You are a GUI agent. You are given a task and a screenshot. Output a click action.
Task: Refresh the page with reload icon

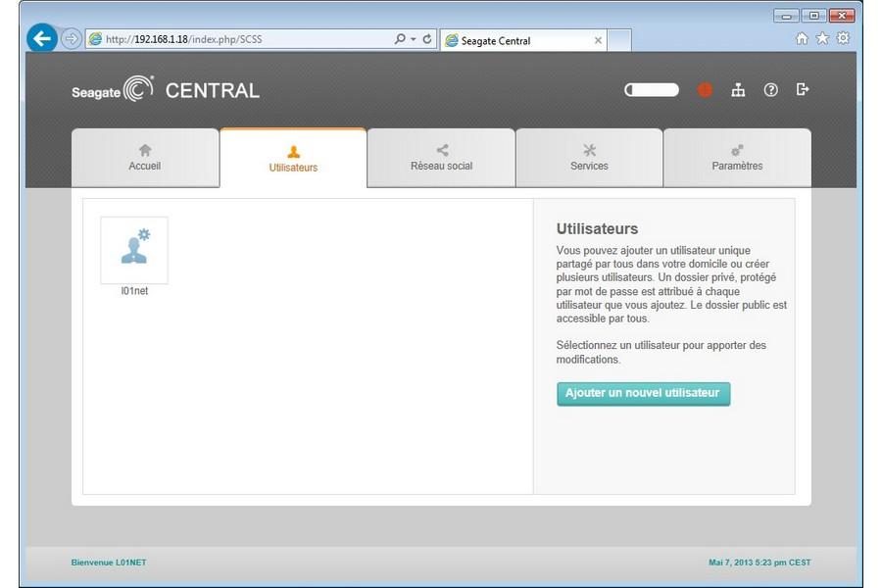tap(427, 39)
